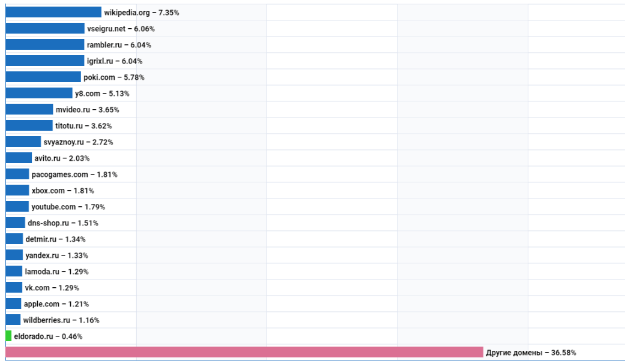
Task: Select the label yandex.ru – 1.33%
Action: click(56, 255)
